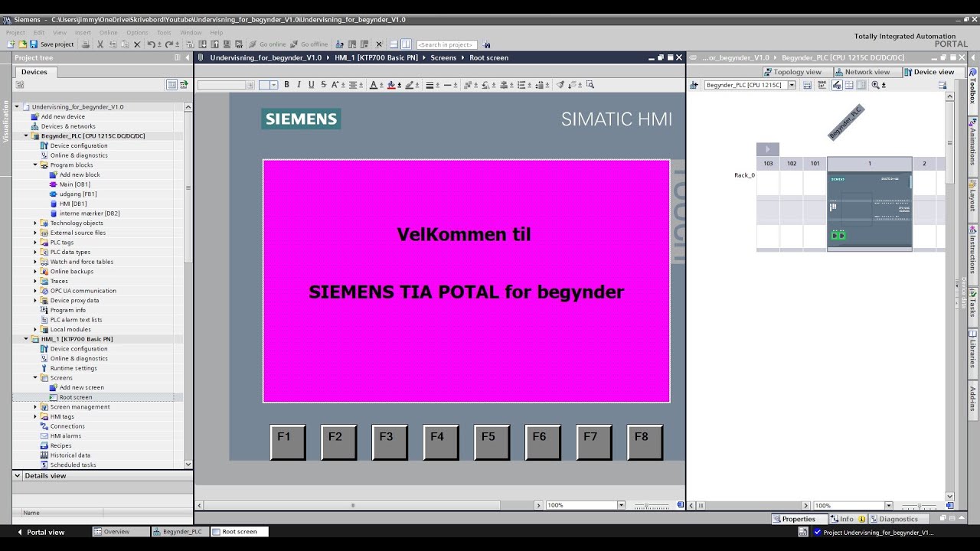Screen dimensions: 980x551
Task: Click Add new device in tree
Action: tap(63, 117)
